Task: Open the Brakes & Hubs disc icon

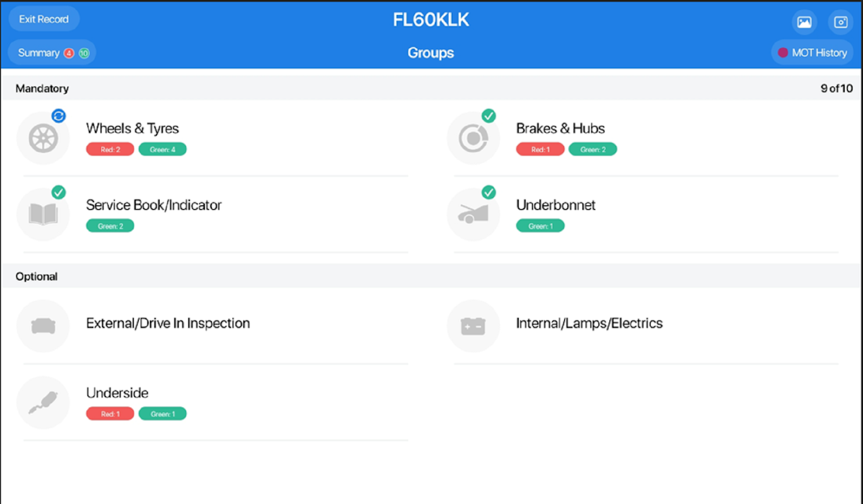Action: pyautogui.click(x=473, y=138)
